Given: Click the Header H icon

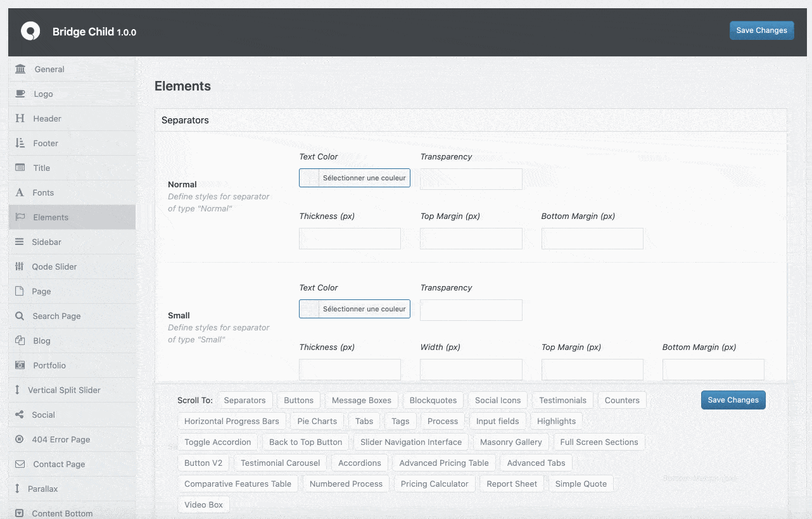Looking at the screenshot, I should (20, 118).
